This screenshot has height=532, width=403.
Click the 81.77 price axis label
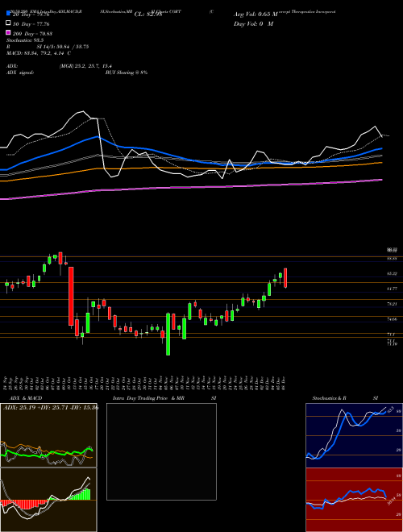392,289
